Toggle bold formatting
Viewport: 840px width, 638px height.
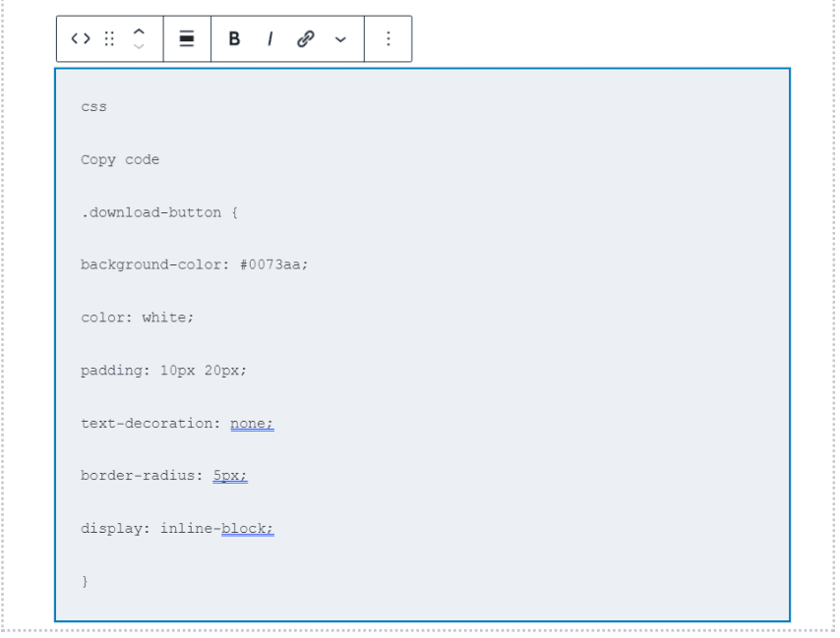tap(234, 38)
